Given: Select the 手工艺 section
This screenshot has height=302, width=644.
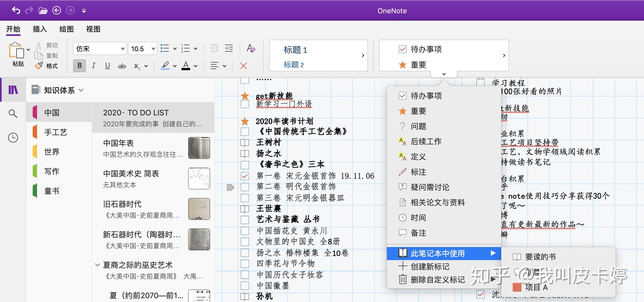Looking at the screenshot, I should click(59, 132).
